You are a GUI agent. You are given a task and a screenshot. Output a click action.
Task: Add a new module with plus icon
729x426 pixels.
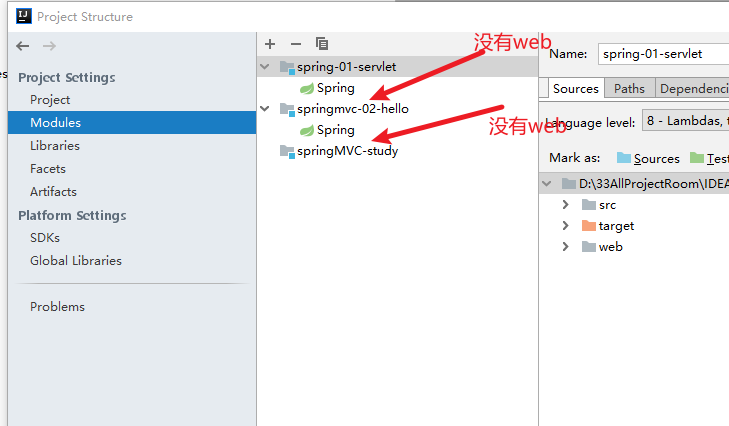[x=270, y=44]
